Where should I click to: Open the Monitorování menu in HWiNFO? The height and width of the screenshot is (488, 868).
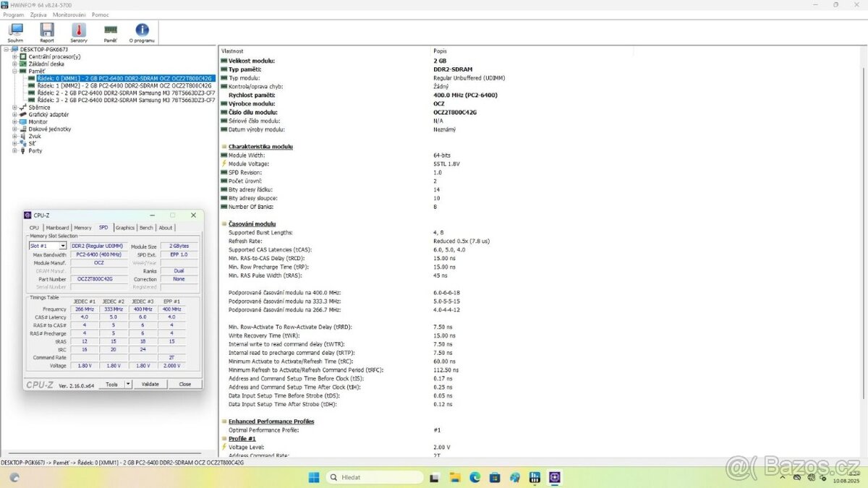(69, 14)
